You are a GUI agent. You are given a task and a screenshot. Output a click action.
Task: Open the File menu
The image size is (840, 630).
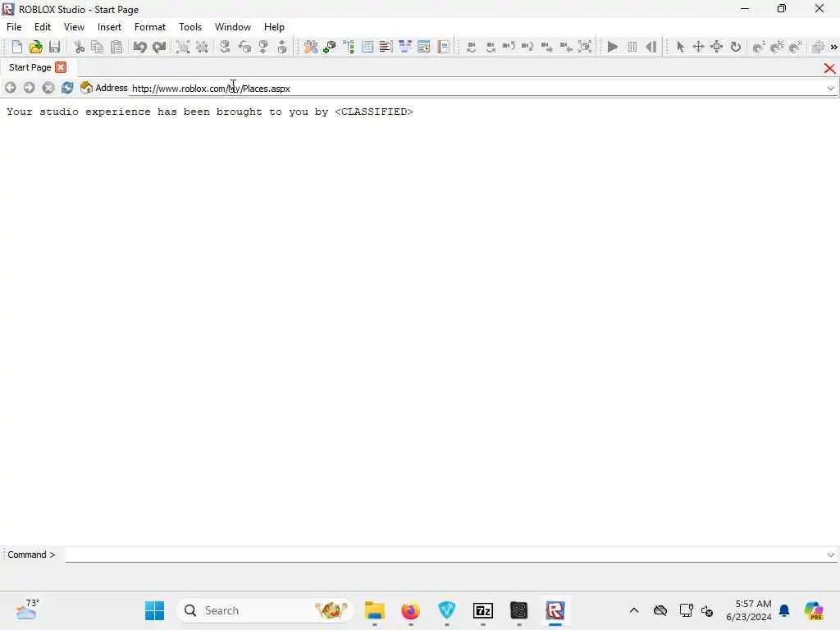point(14,27)
